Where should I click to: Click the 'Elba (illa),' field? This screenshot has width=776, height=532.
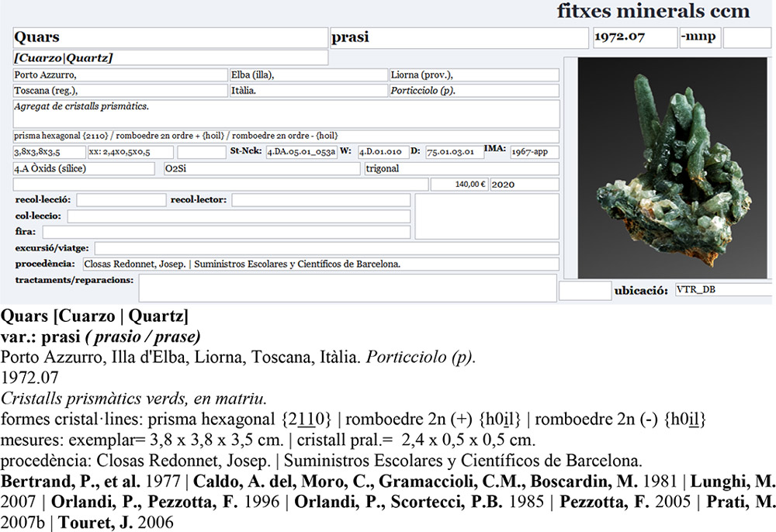click(x=308, y=75)
